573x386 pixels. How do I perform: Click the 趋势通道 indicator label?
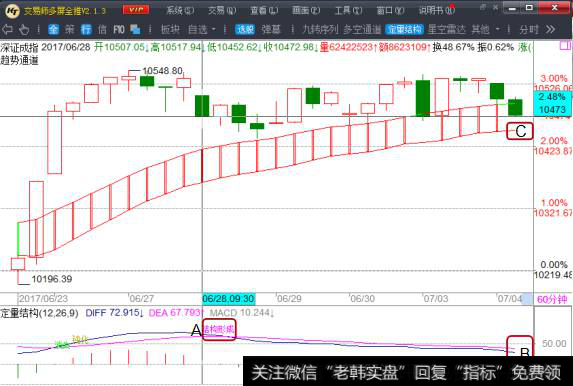[19, 60]
